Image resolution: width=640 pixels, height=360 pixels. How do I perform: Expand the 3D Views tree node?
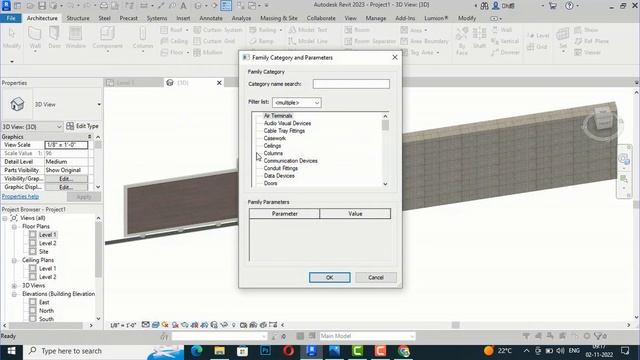point(14,286)
